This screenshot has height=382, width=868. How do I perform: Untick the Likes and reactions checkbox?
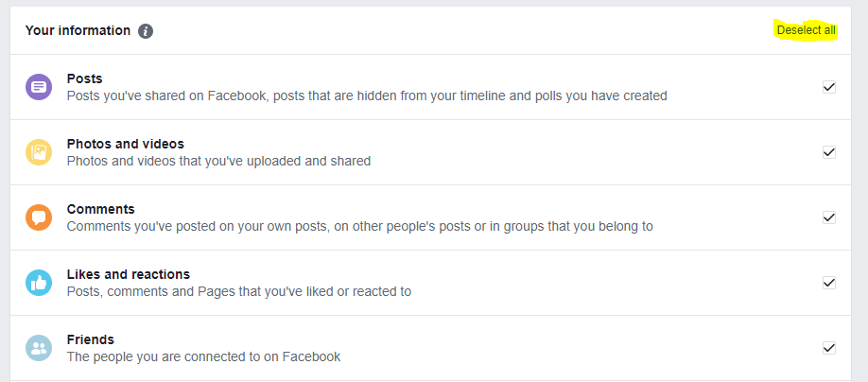click(828, 283)
